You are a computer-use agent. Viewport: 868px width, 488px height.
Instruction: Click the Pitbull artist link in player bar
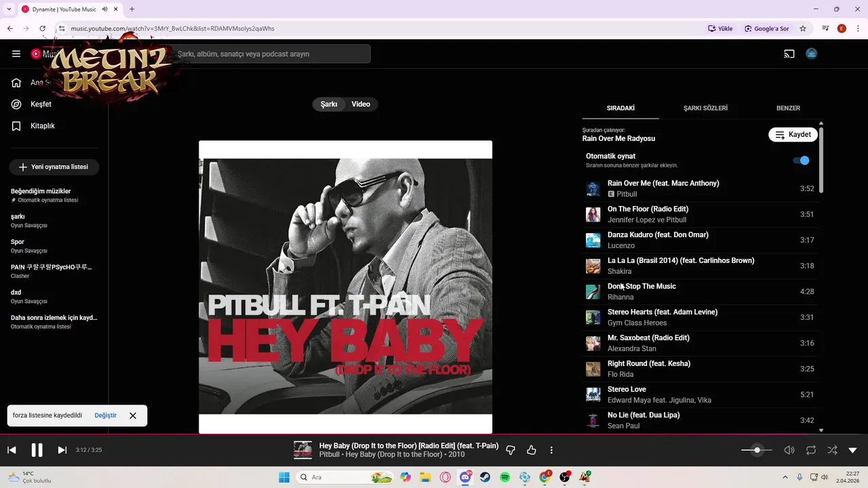point(330,455)
